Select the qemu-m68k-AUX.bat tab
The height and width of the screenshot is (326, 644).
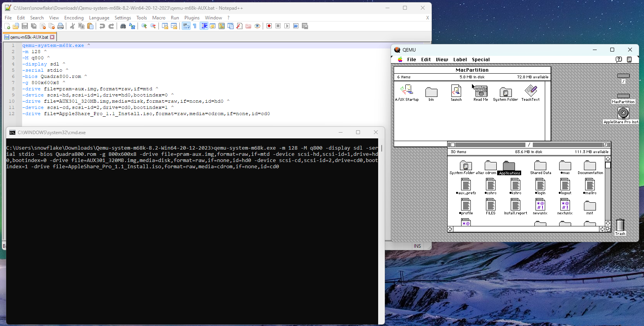[29, 37]
